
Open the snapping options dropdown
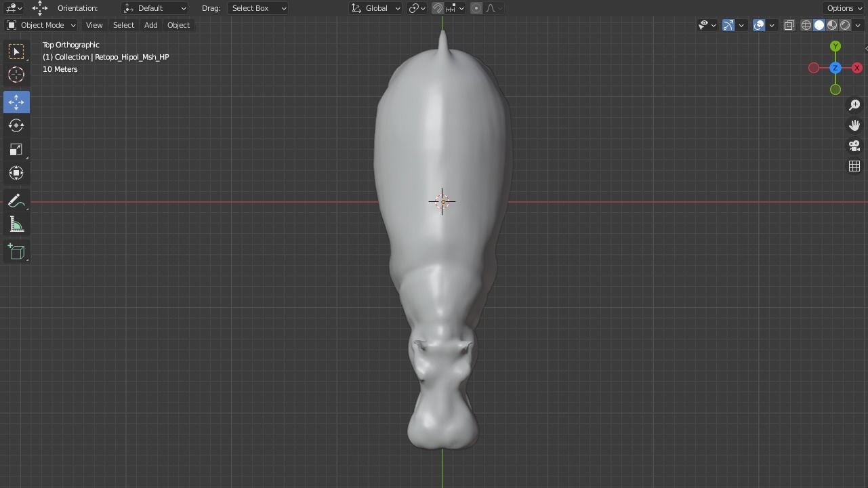pos(455,8)
